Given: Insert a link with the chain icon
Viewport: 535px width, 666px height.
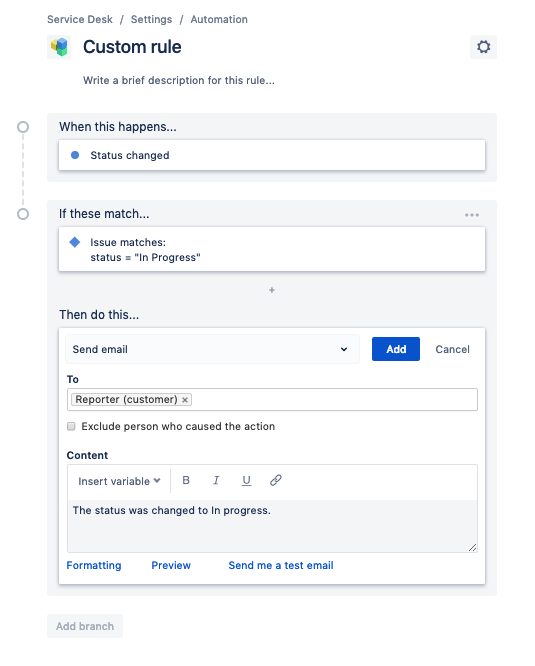Looking at the screenshot, I should coord(276,480).
